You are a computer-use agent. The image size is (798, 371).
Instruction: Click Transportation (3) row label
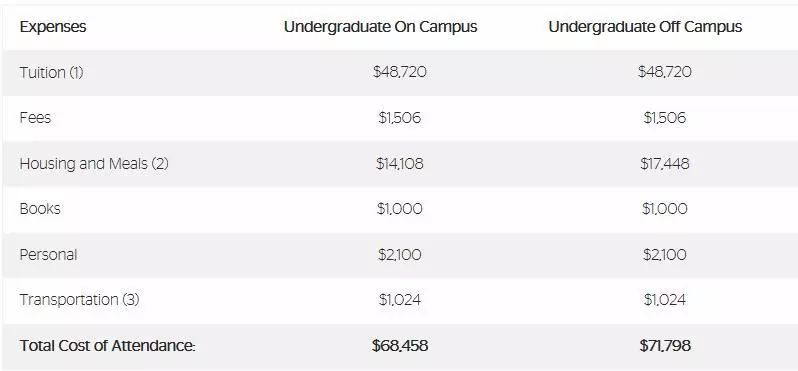[x=79, y=300]
